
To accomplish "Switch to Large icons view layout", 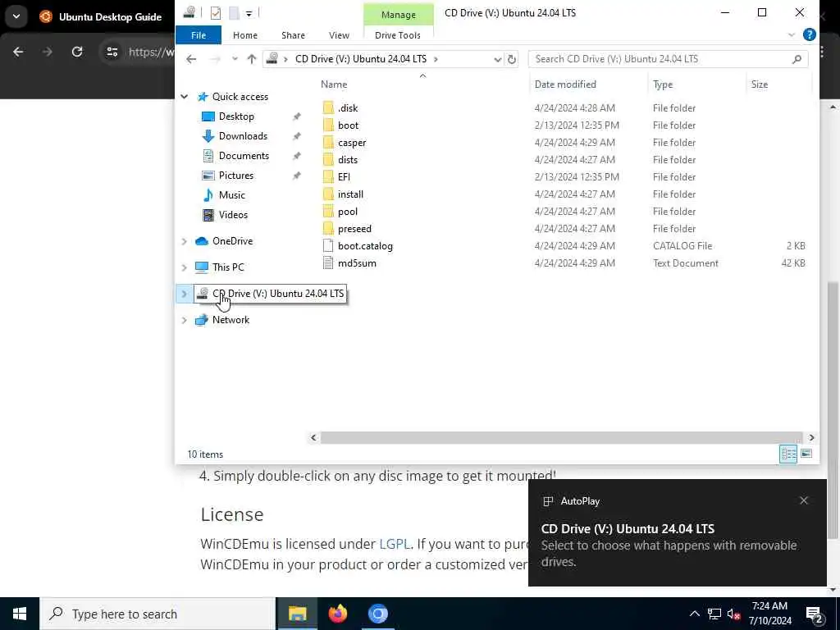I will [x=806, y=454].
